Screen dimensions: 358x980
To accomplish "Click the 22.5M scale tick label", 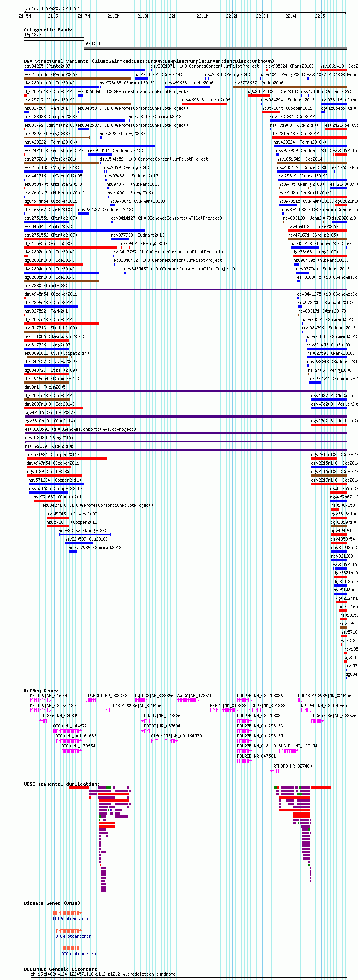I will [321, 16].
